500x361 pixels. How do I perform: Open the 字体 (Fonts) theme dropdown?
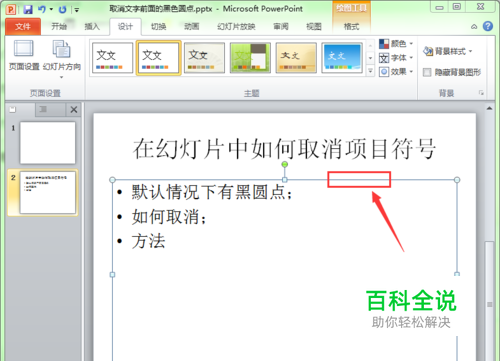(397, 58)
